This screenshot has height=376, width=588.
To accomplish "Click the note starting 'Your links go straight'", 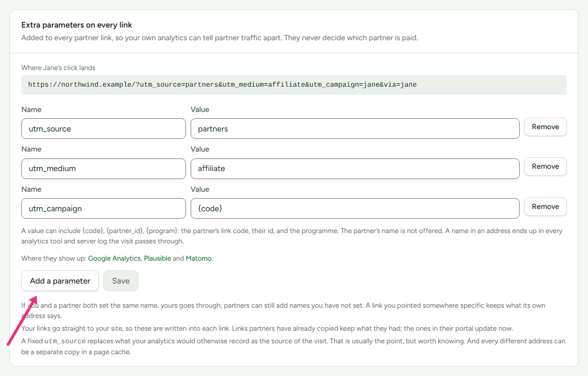I will click(x=267, y=328).
